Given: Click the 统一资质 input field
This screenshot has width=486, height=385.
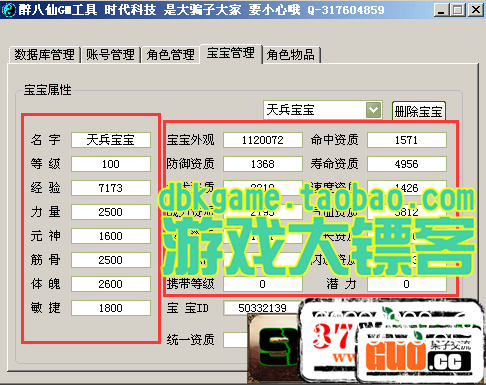Looking at the screenshot, I should point(236,340).
